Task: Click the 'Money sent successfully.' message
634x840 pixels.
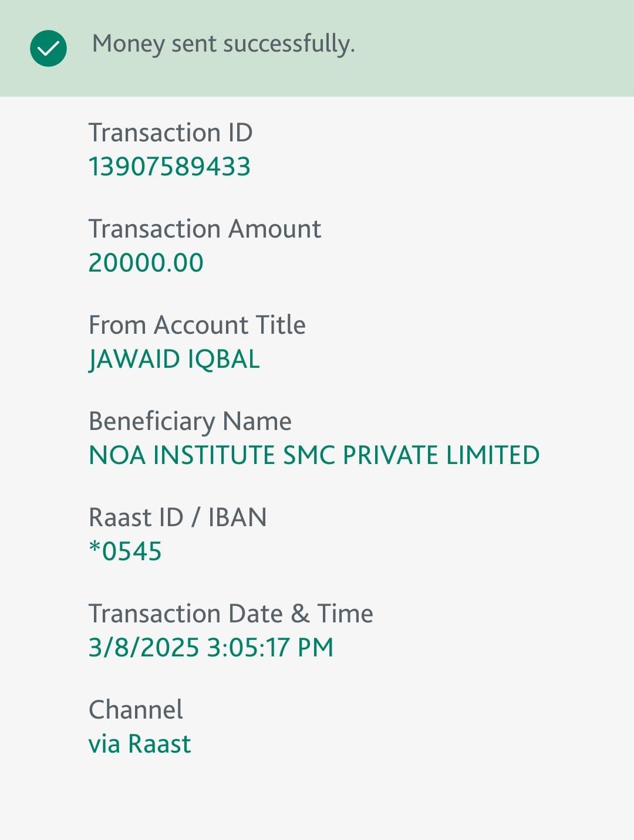Action: click(x=223, y=44)
